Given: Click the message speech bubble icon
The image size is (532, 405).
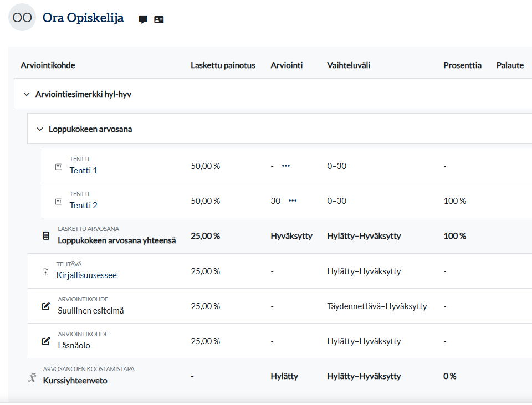Looking at the screenshot, I should tap(143, 19).
